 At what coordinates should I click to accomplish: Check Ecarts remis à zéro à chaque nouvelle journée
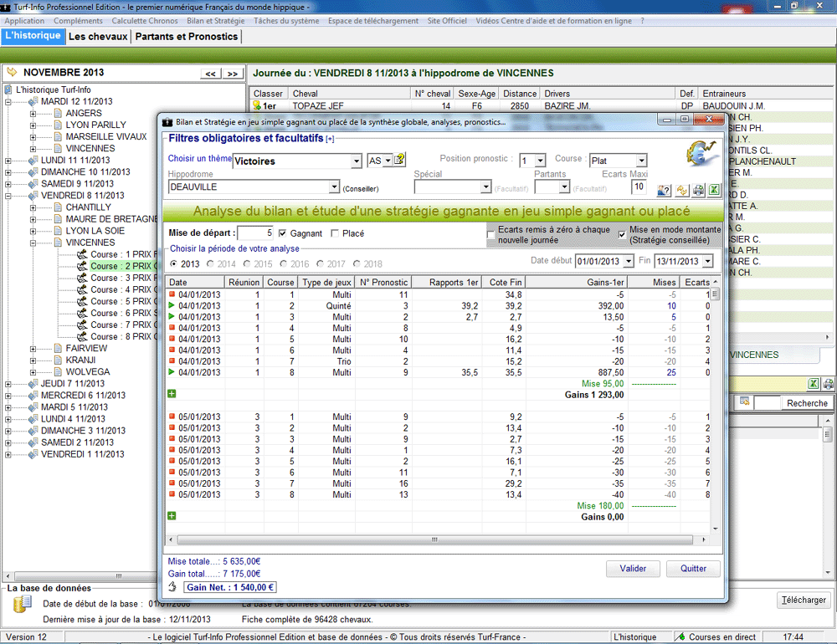click(490, 235)
